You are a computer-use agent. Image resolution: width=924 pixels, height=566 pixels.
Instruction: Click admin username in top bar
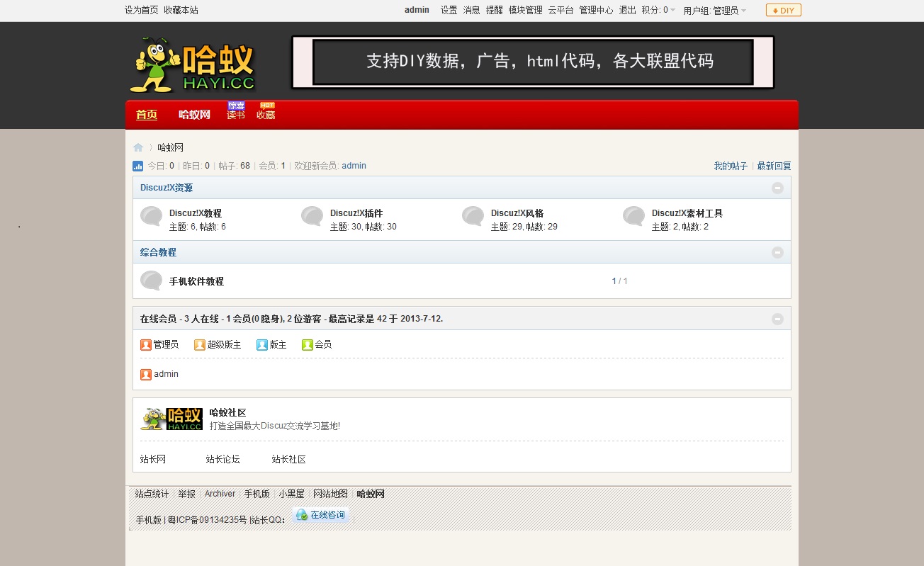417,10
